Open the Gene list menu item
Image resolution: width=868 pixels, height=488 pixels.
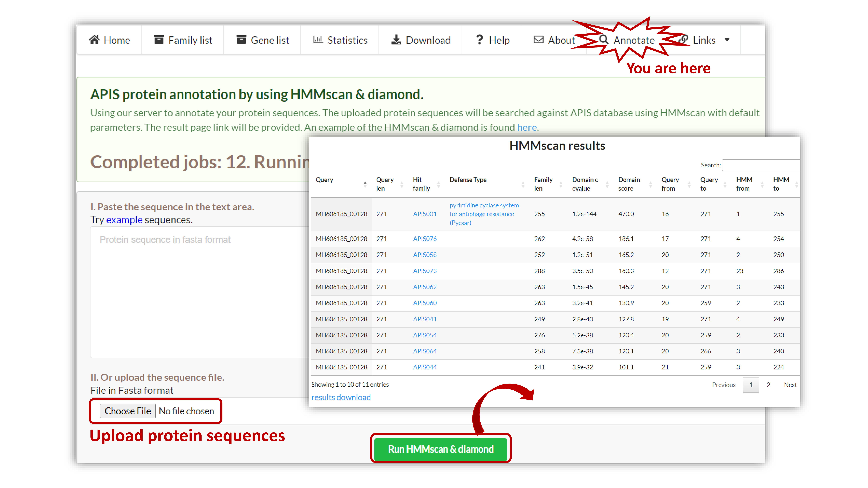point(270,40)
